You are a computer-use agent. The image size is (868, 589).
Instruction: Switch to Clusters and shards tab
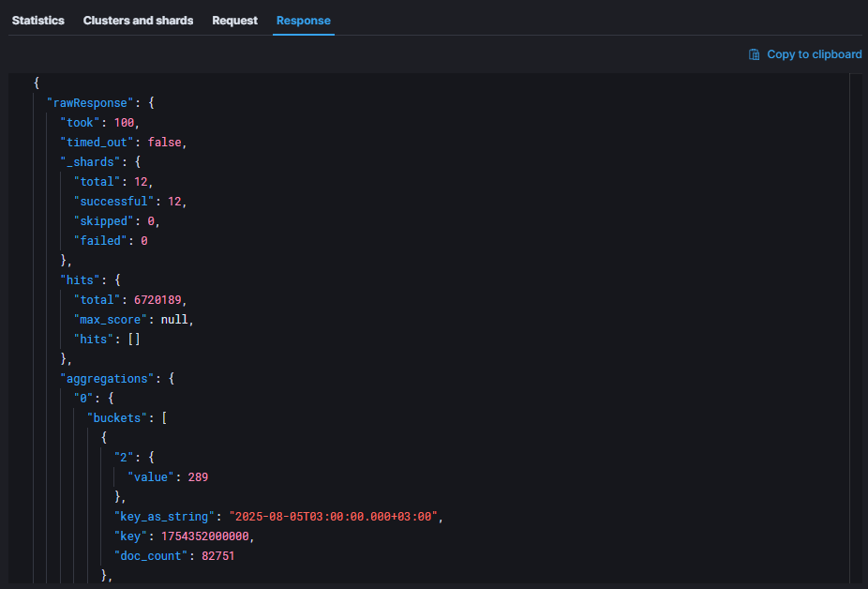point(138,21)
